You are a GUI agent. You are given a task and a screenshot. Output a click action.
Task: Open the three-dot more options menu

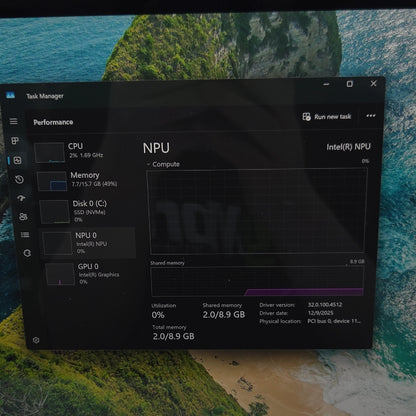371,116
